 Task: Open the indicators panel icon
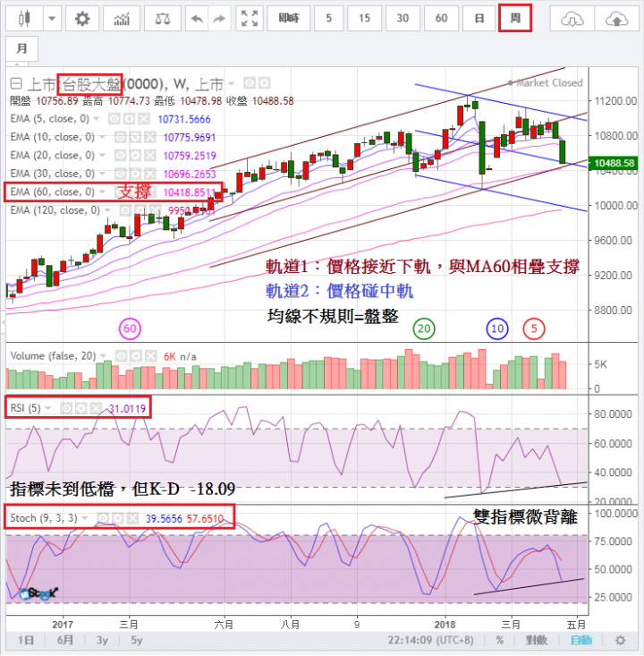tap(122, 19)
